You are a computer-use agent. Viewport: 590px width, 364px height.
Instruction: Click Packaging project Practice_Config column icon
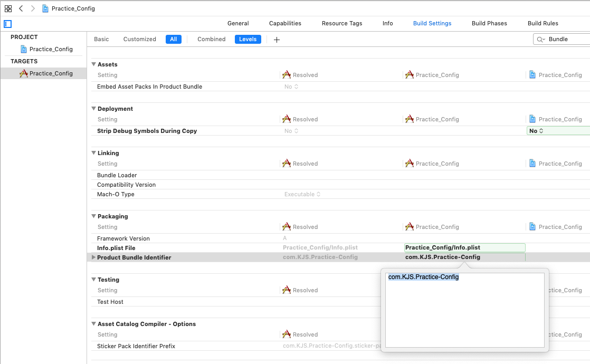pyautogui.click(x=532, y=226)
